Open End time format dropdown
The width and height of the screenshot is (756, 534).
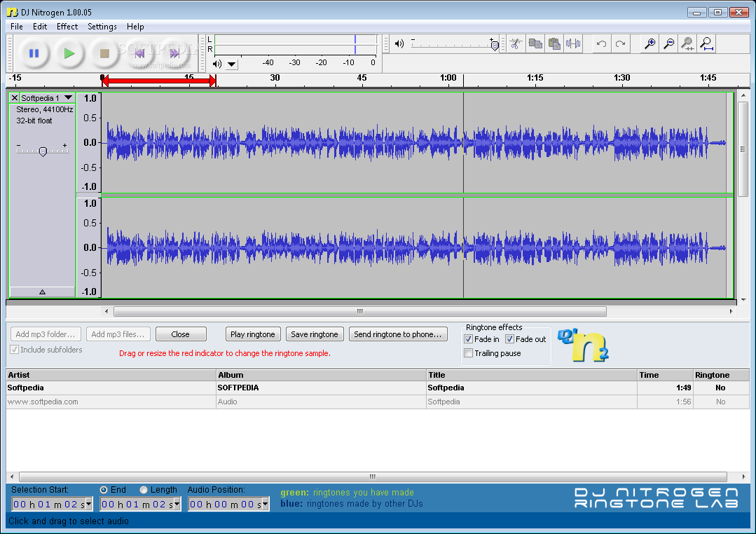point(177,504)
